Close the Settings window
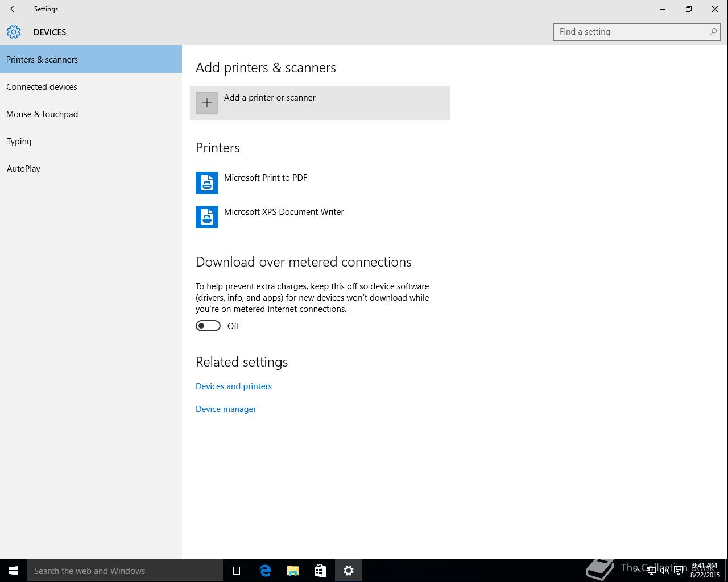 tap(715, 9)
